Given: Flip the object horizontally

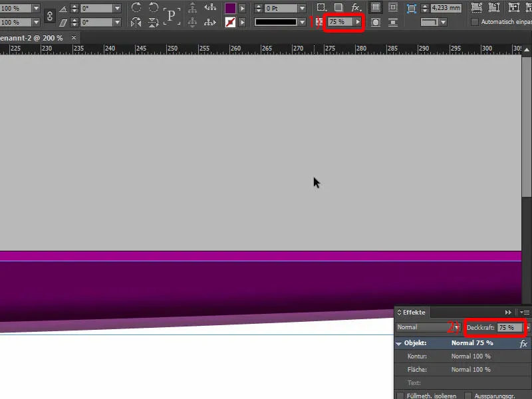Looking at the screenshot, I should (136, 23).
